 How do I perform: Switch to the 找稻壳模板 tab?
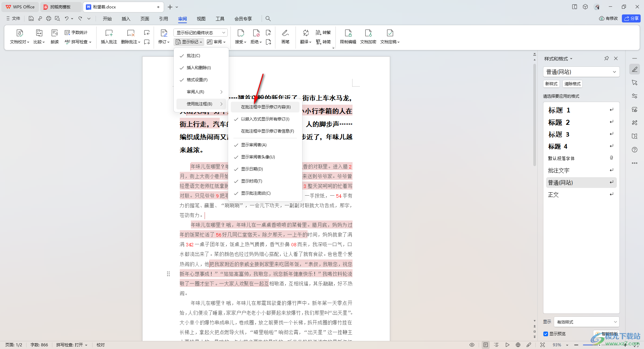click(x=61, y=7)
